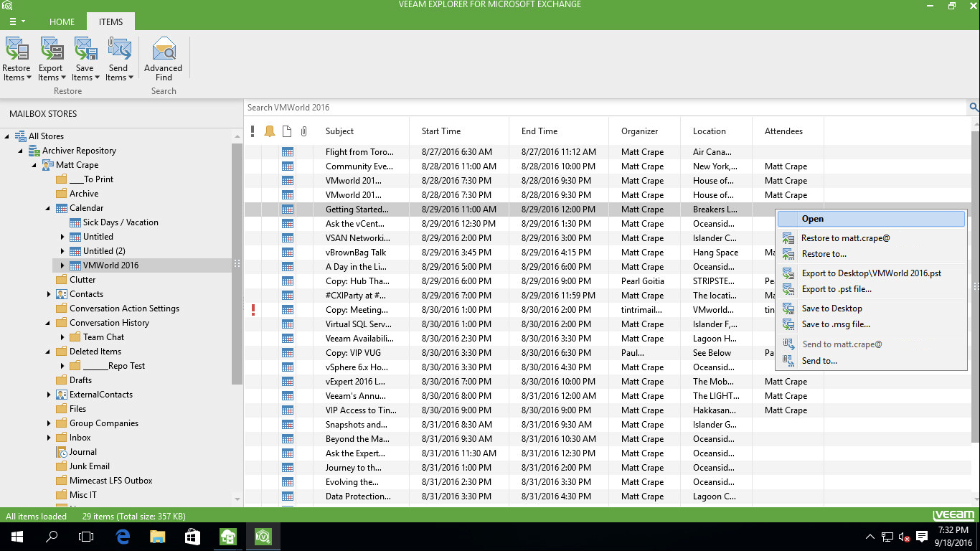Viewport: 980px width, 551px height.
Task: Click the Restore to matt.crape@ icon
Action: pyautogui.click(x=788, y=238)
